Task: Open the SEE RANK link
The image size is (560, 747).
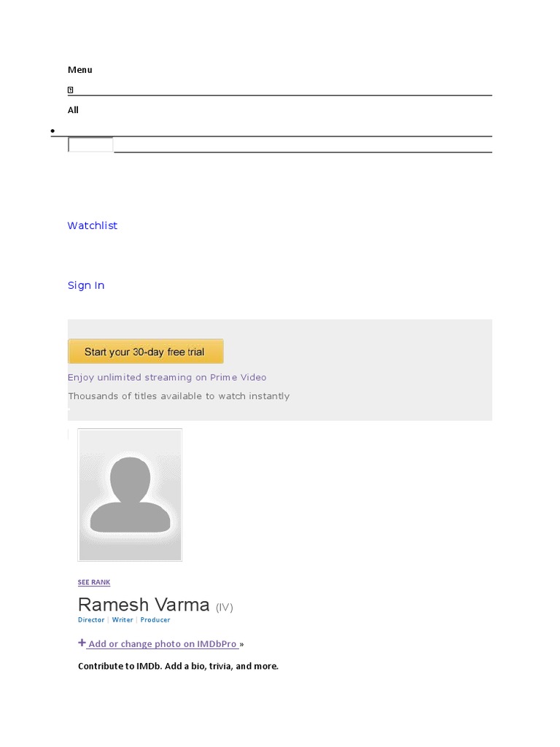Action: coord(94,582)
